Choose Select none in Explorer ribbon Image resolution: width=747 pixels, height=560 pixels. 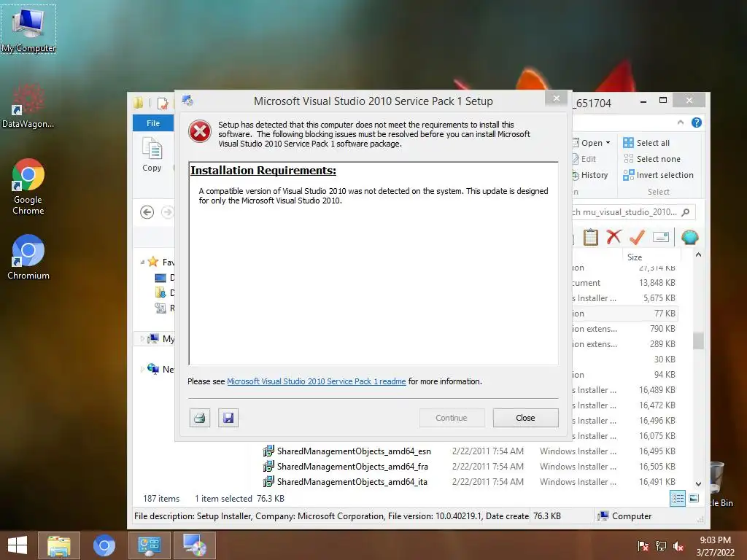(x=651, y=159)
